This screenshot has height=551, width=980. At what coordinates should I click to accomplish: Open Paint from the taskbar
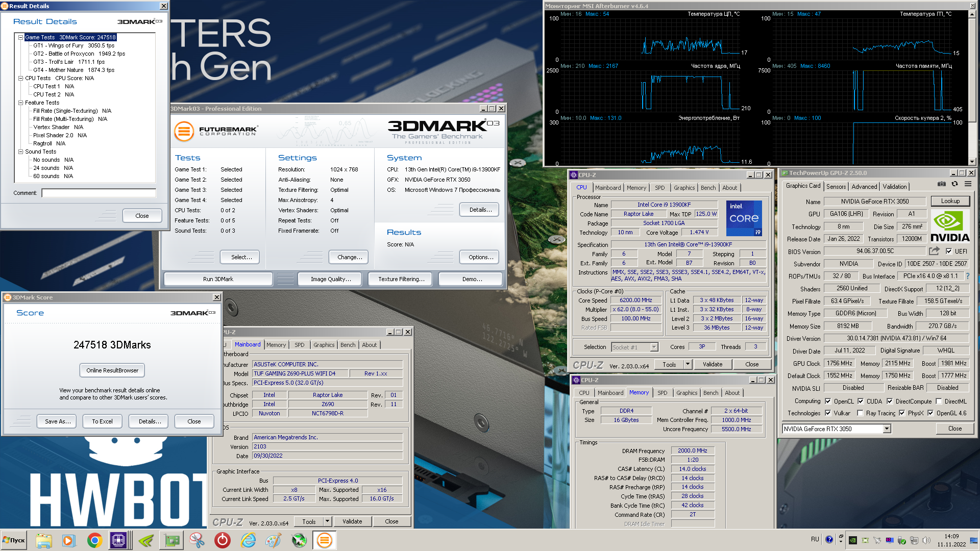click(x=274, y=540)
